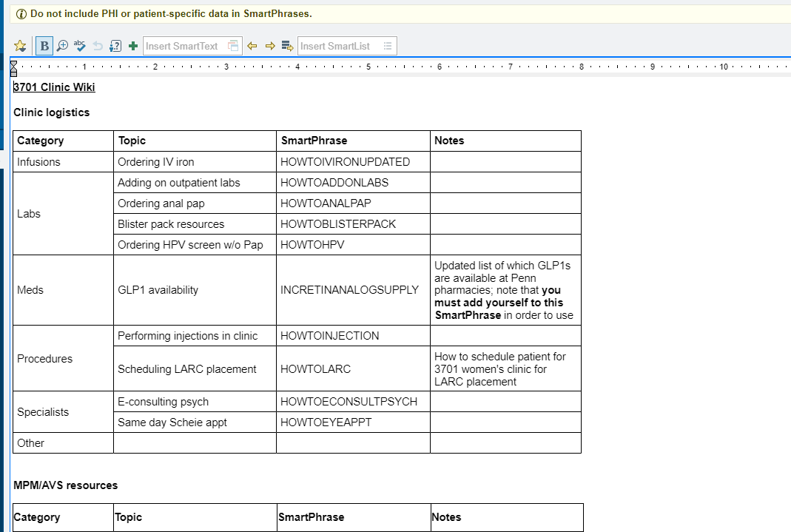This screenshot has width=791, height=532.
Task: Click the undo arrow icon
Action: click(x=98, y=46)
